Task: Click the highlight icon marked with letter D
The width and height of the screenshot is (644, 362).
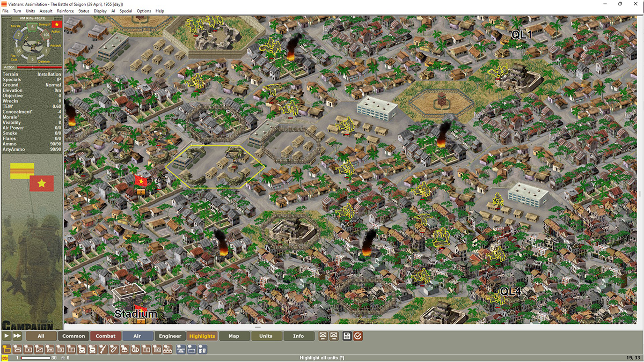Action: (x=60, y=349)
